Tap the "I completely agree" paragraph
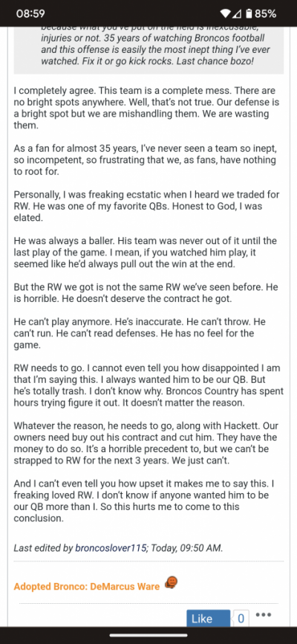Viewport: 297px width, 644px height. [144, 108]
